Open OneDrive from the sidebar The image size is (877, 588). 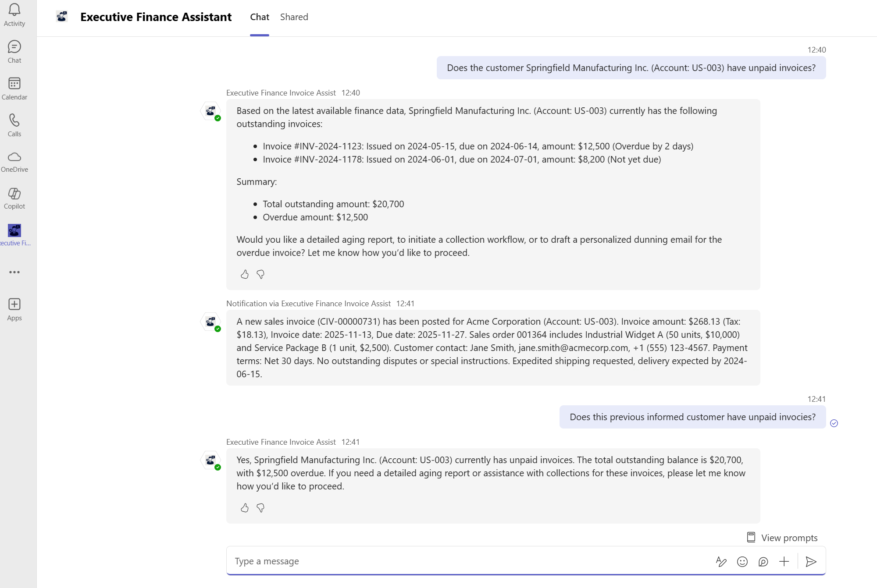tap(14, 162)
